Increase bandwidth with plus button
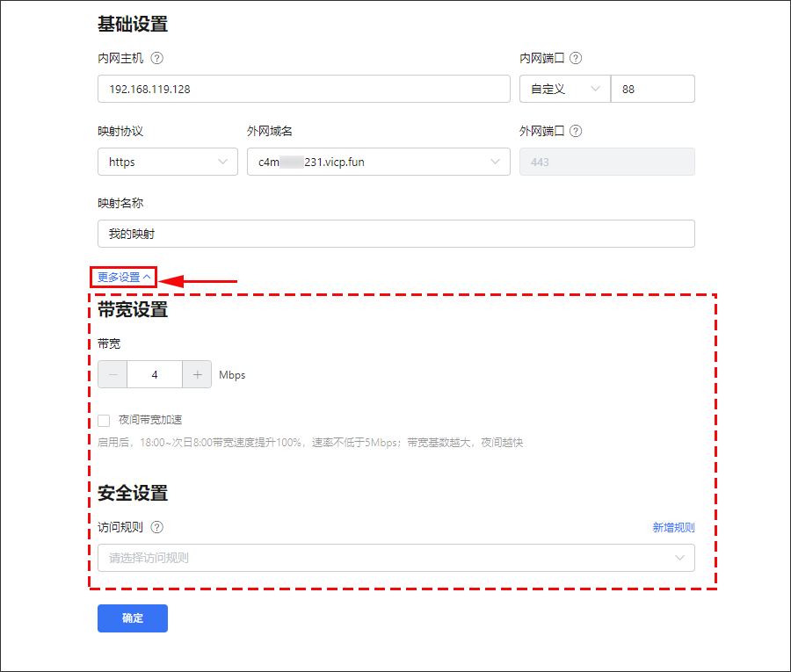Viewport: 791px width, 672px height. coord(197,374)
